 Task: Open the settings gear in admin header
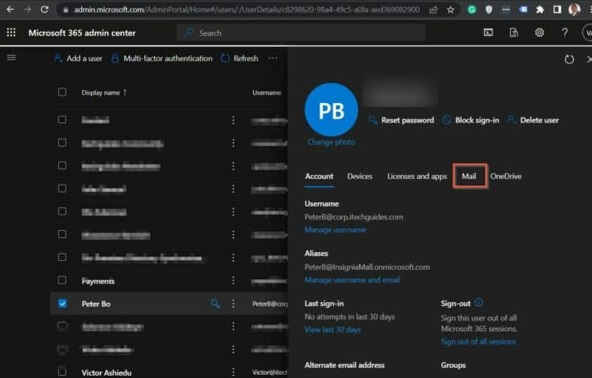point(540,33)
